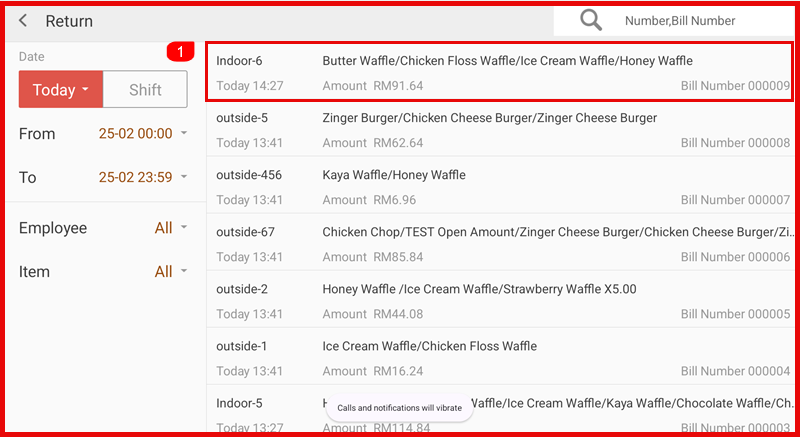This screenshot has width=800, height=437.
Task: Dismiss the calls and notifications vibrate toast
Action: click(x=399, y=408)
